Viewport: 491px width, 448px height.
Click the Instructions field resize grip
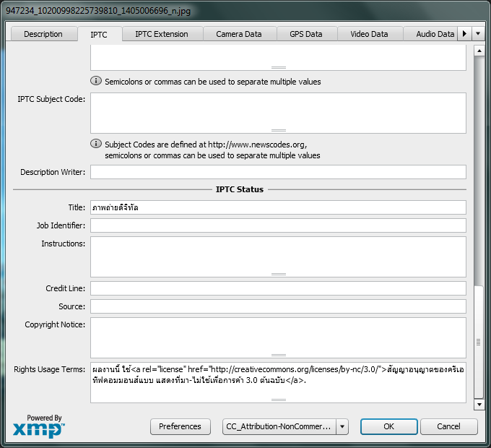[279, 274]
